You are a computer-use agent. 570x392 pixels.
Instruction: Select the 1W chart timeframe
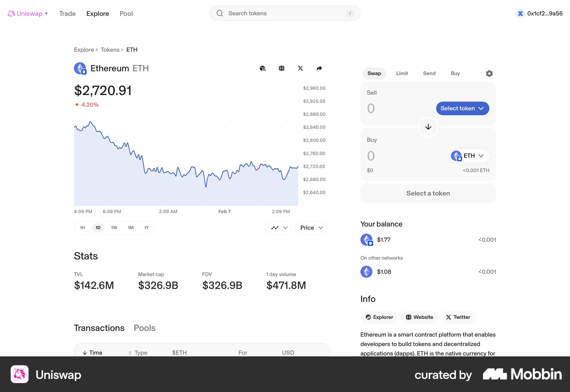[114, 227]
